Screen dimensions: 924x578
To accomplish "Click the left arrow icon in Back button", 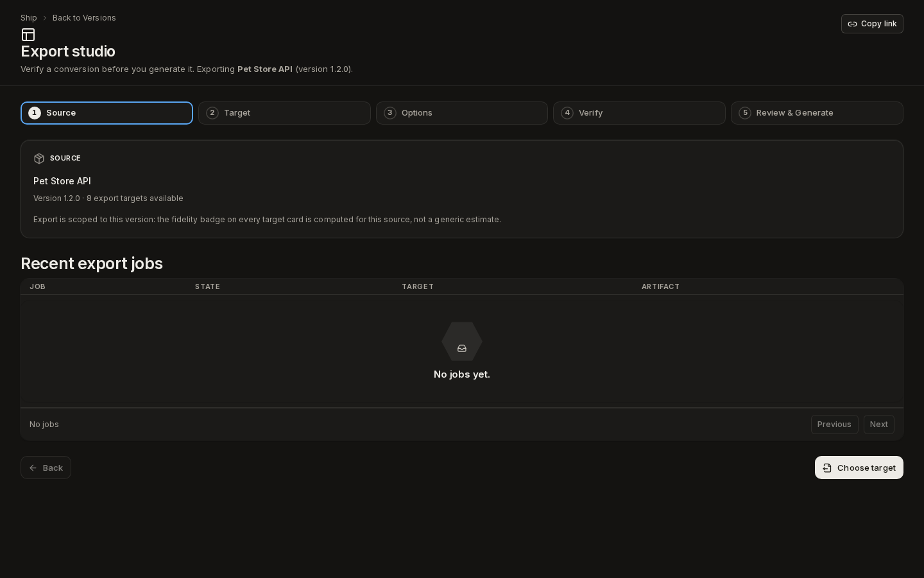I will (x=33, y=468).
